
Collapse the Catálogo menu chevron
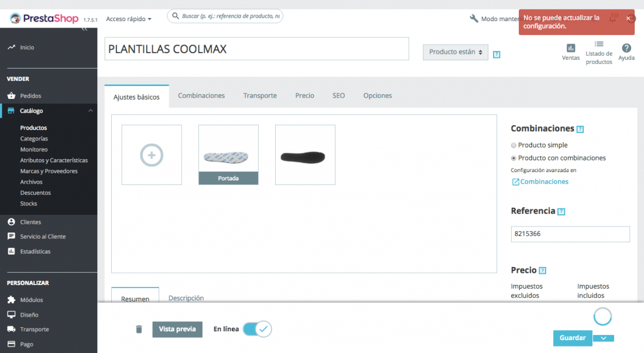tap(90, 111)
